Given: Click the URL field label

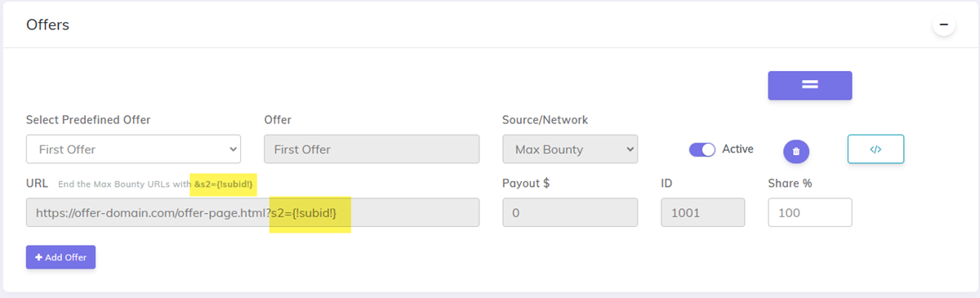Looking at the screenshot, I should pyautogui.click(x=38, y=183).
